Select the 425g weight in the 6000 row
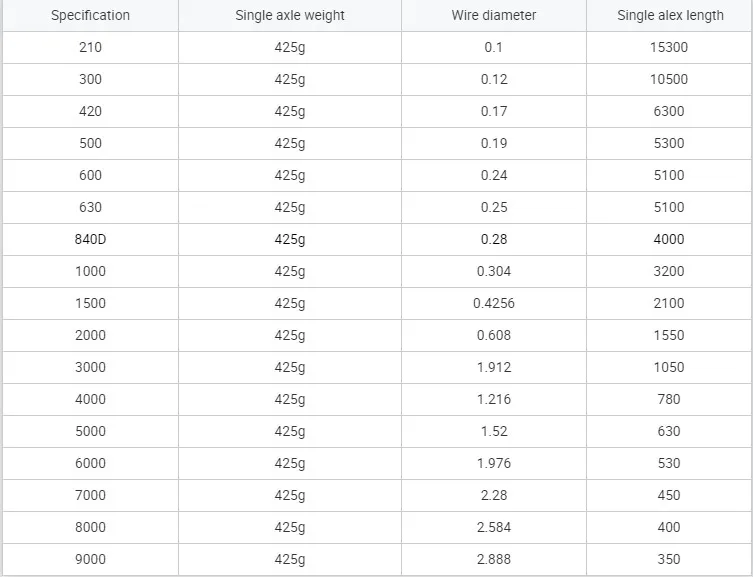753x577 pixels. coord(290,463)
